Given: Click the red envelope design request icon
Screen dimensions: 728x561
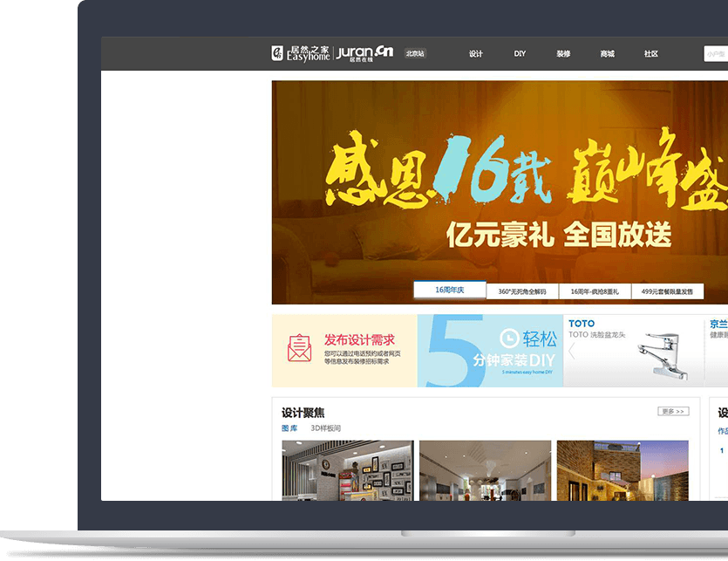Looking at the screenshot, I should point(299,348).
